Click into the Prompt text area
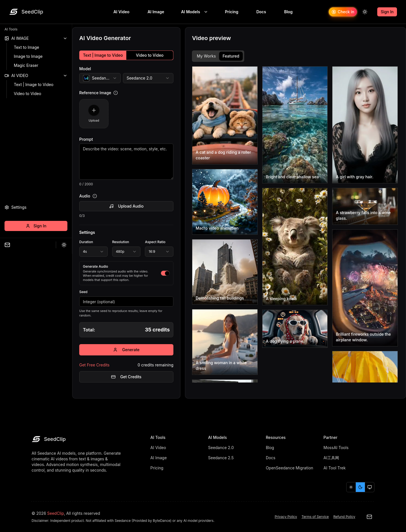Screen dimensions: 406x532 (x=126, y=162)
